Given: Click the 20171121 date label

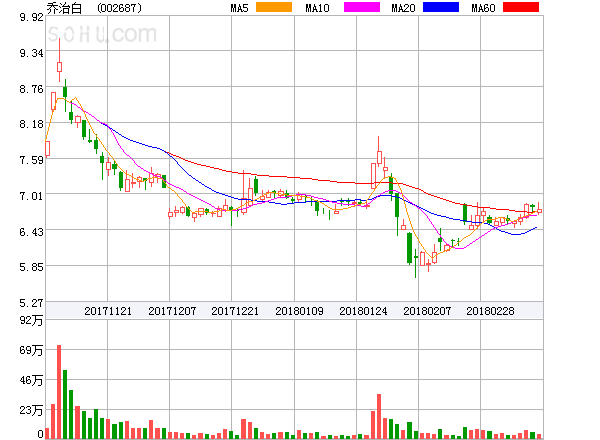Looking at the screenshot, I should point(108,311).
